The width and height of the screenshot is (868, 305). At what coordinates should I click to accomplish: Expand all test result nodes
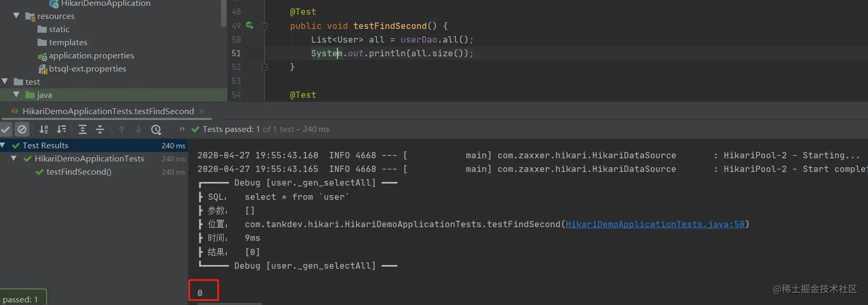coord(83,129)
